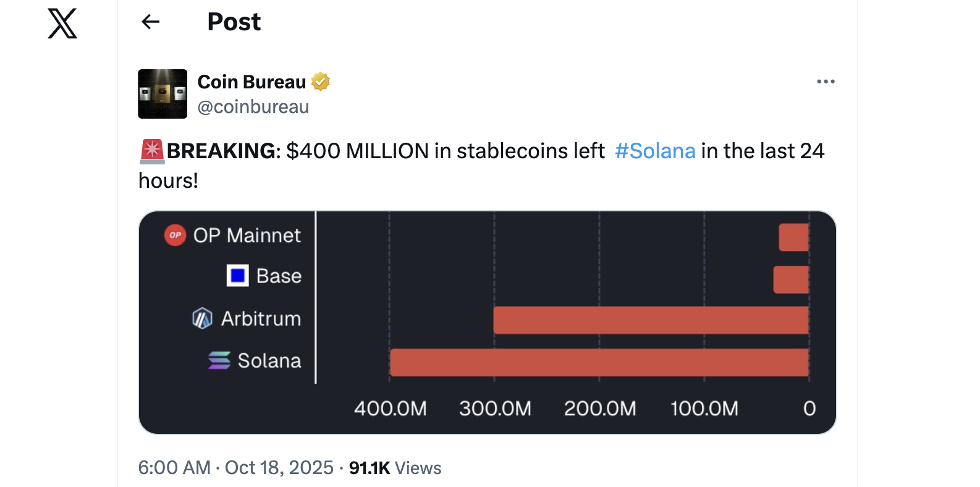
Task: Click the OP Mainnet red bar
Action: point(793,237)
